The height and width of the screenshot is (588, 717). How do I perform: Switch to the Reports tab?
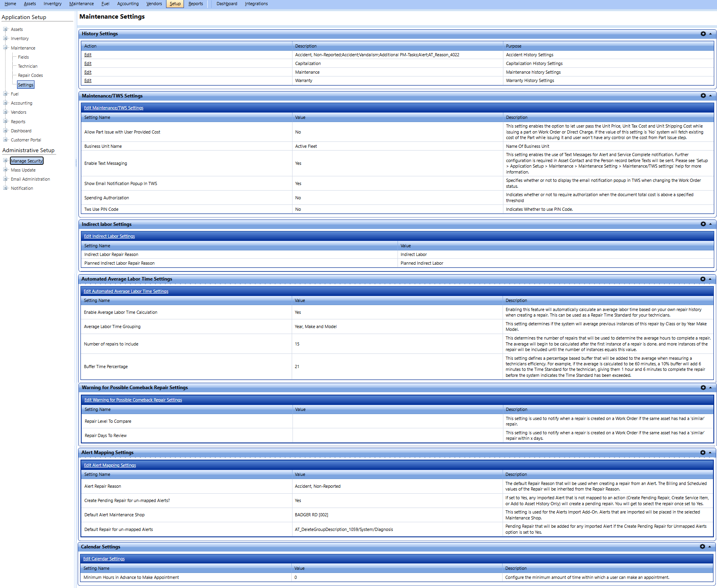(195, 4)
